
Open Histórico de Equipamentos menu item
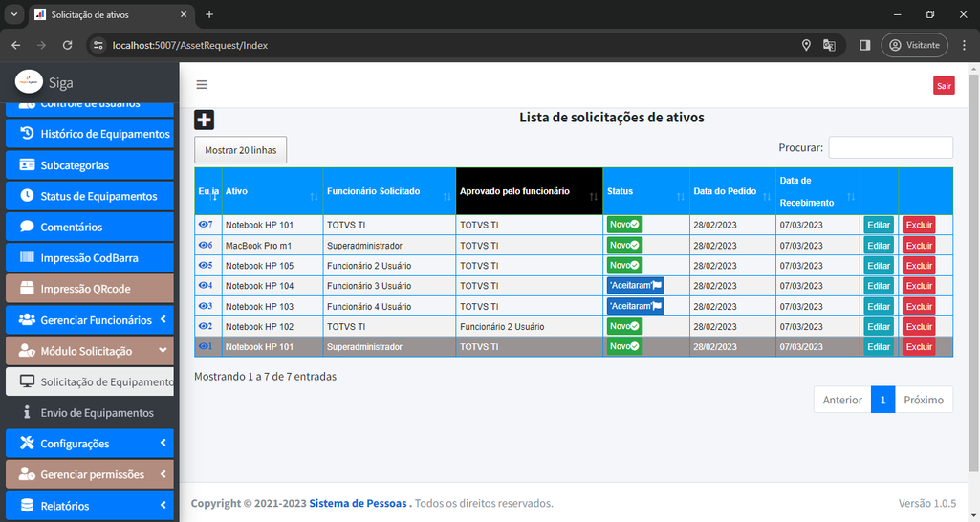[x=90, y=133]
